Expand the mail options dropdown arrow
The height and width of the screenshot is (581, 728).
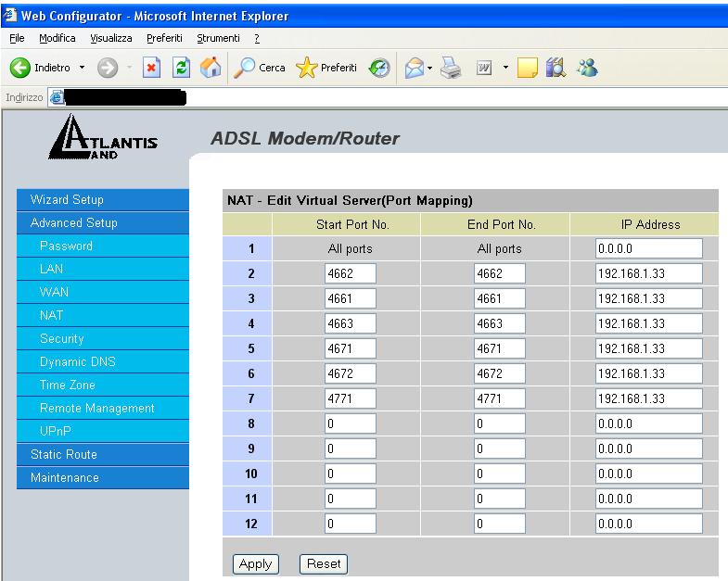pos(430,68)
